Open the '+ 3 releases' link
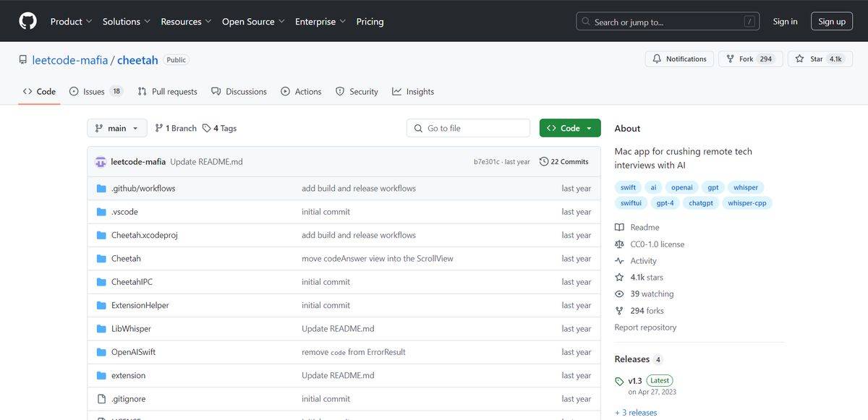 (x=636, y=413)
